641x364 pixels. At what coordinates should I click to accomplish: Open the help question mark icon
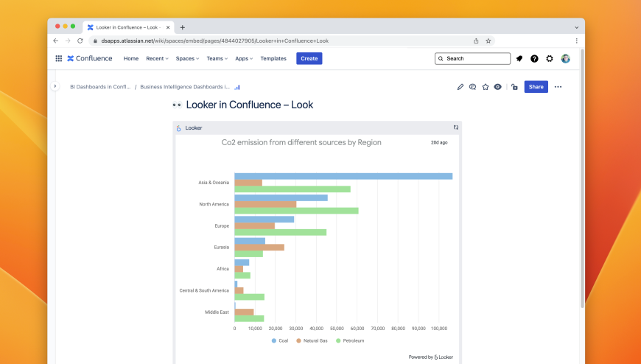pyautogui.click(x=534, y=58)
